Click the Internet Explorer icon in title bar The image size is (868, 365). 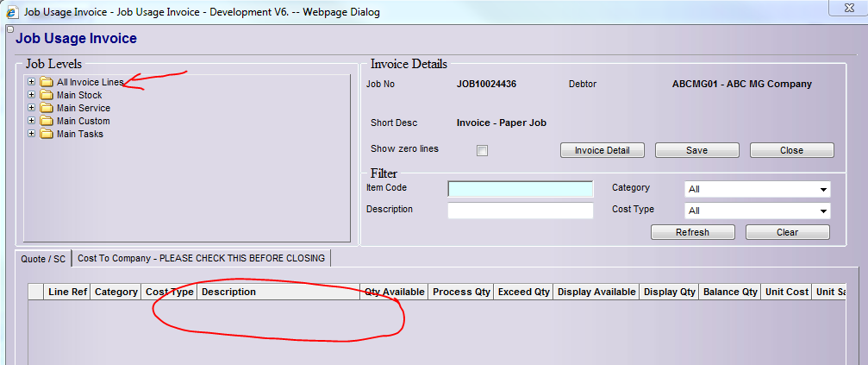click(9, 12)
